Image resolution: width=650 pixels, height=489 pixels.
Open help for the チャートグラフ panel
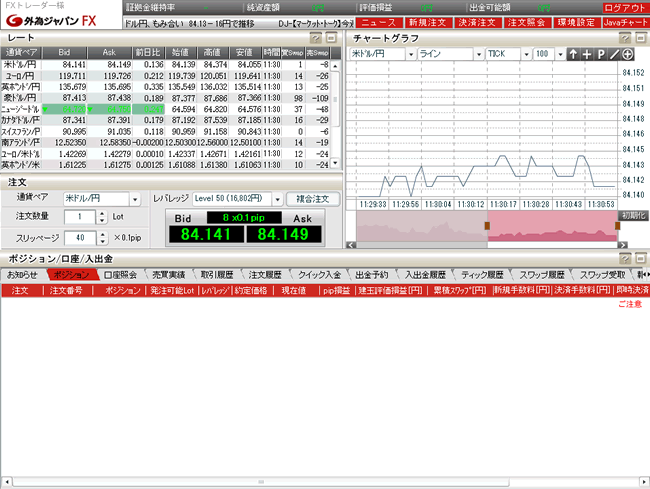tap(625, 38)
